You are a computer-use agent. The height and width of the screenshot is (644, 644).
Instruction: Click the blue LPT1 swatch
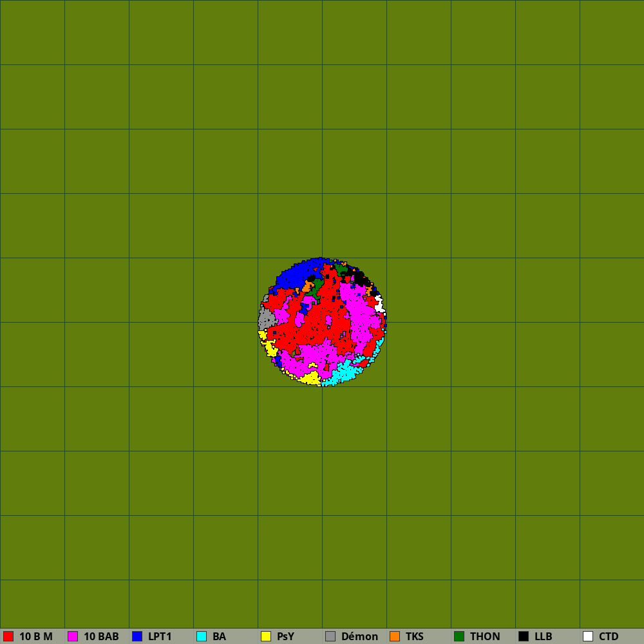click(137, 636)
